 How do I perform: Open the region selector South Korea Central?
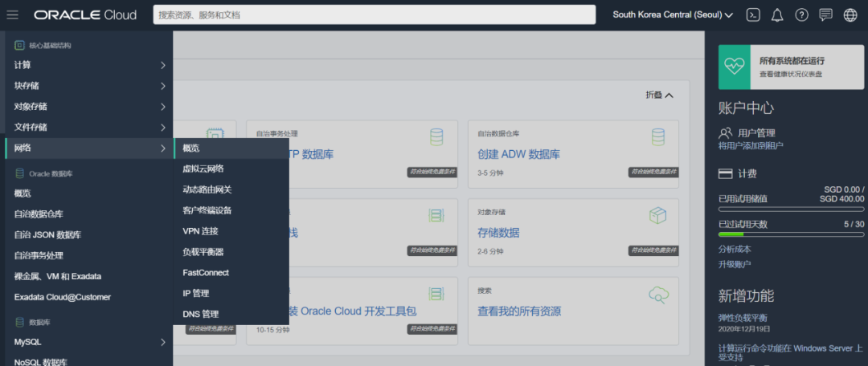tap(673, 15)
